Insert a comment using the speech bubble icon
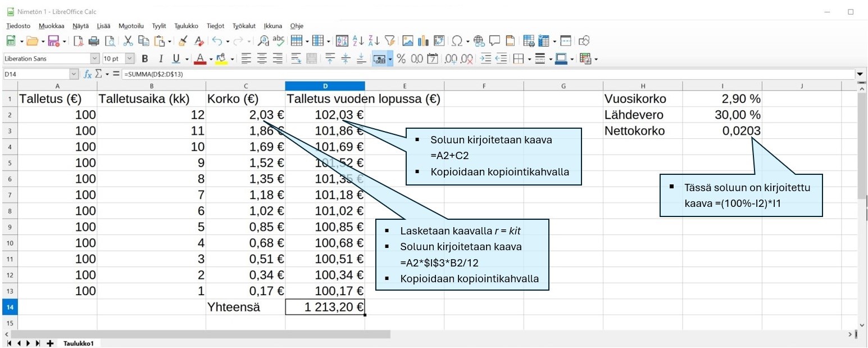 coord(494,41)
